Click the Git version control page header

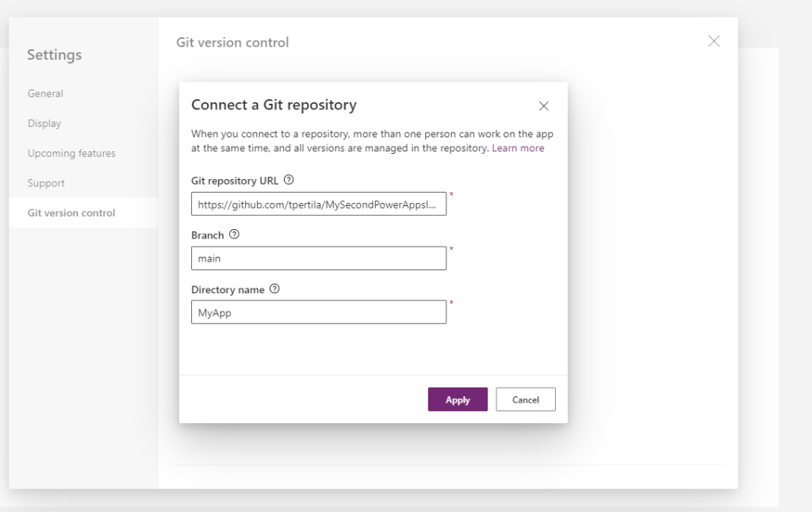pyautogui.click(x=232, y=42)
